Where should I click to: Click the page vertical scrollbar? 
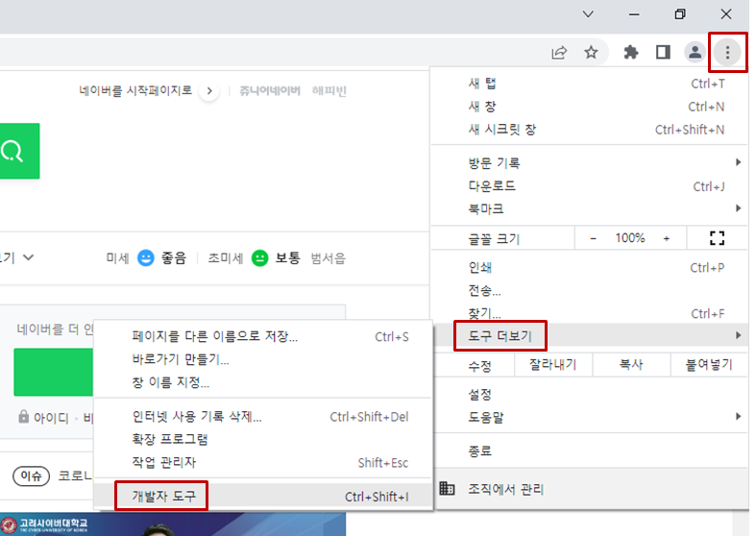point(740,523)
